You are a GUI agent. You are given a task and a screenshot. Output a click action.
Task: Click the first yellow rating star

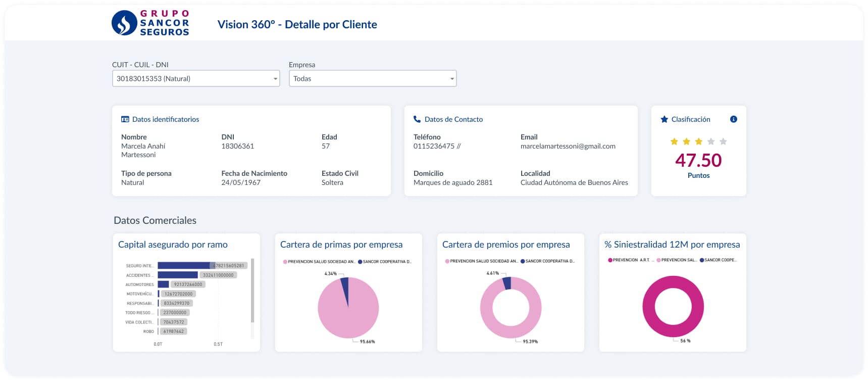[674, 141]
